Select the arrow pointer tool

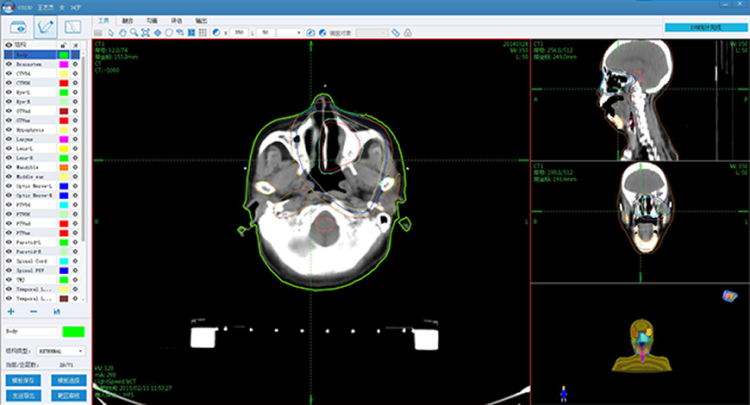click(109, 33)
